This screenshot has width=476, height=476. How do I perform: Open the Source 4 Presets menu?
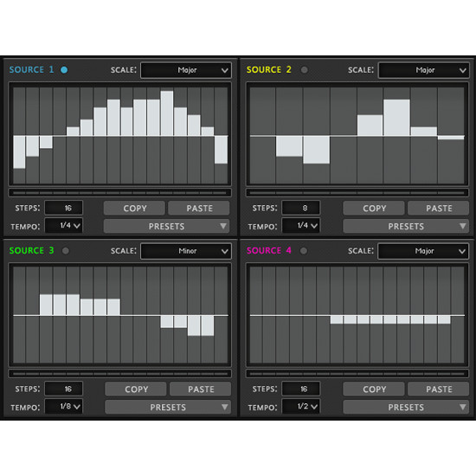point(406,407)
